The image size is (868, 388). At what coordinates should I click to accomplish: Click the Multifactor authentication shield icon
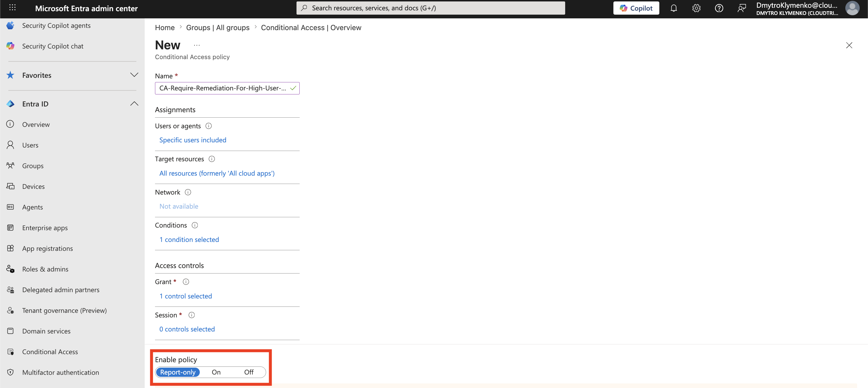pos(10,372)
